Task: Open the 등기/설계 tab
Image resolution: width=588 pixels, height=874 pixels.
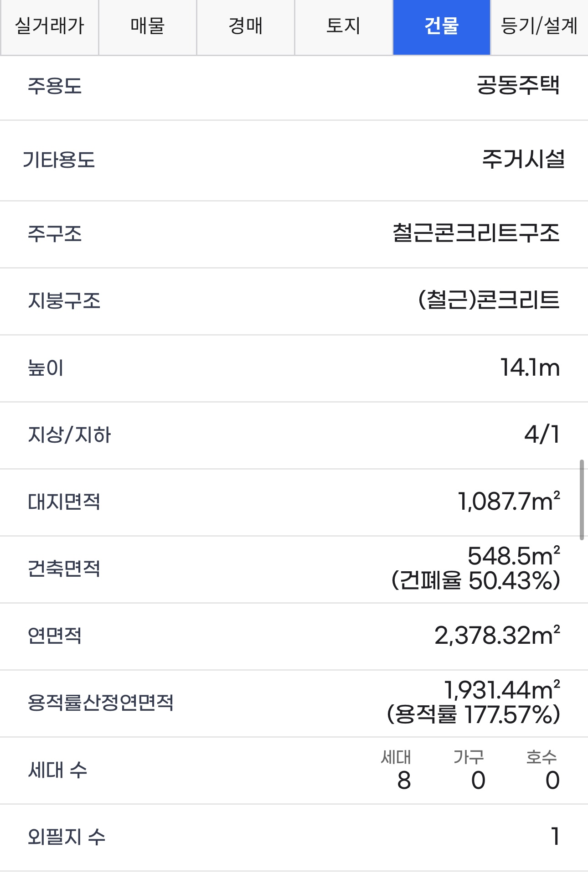Action: [539, 26]
